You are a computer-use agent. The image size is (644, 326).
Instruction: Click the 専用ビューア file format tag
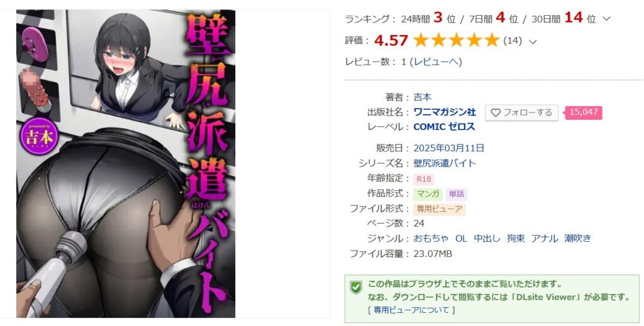pos(439,209)
